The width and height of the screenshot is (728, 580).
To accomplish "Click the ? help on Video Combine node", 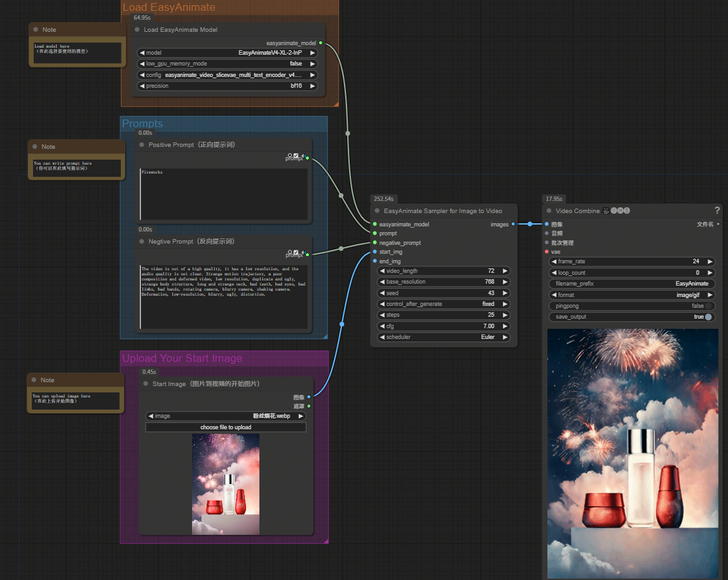I will point(717,210).
